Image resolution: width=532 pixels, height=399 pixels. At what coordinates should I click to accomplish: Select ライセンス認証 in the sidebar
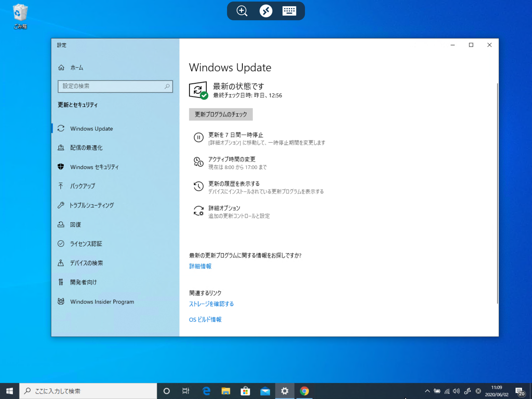click(86, 244)
